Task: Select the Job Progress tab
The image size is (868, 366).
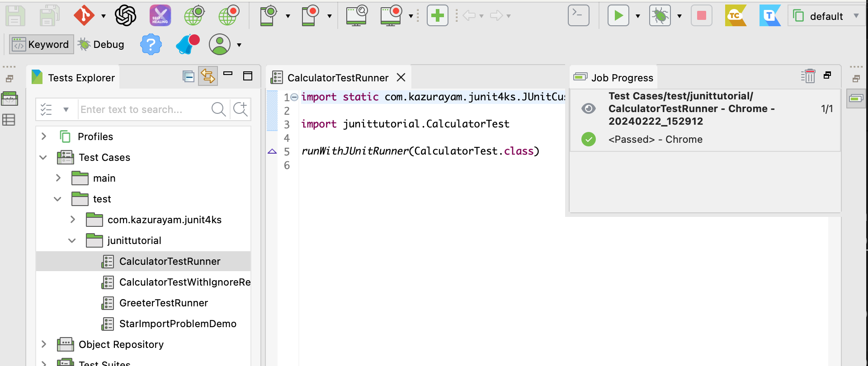Action: (613, 78)
